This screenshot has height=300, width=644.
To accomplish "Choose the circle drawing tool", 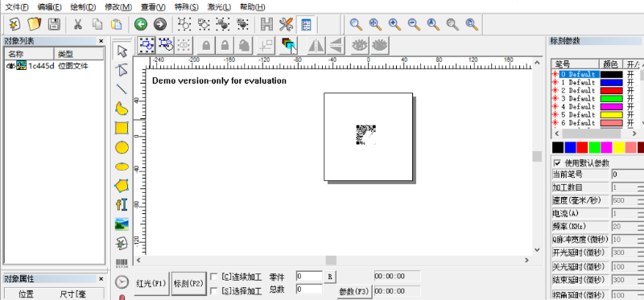I will pyautogui.click(x=122, y=147).
